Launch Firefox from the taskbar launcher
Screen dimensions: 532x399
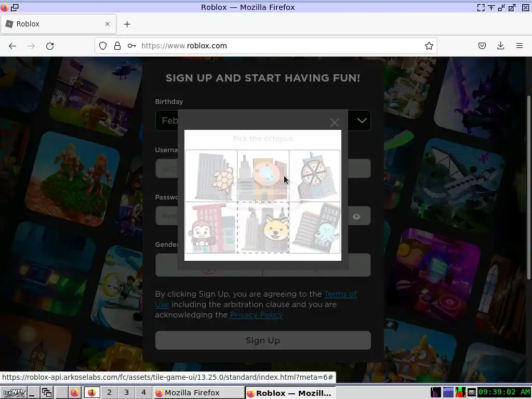tap(75, 393)
